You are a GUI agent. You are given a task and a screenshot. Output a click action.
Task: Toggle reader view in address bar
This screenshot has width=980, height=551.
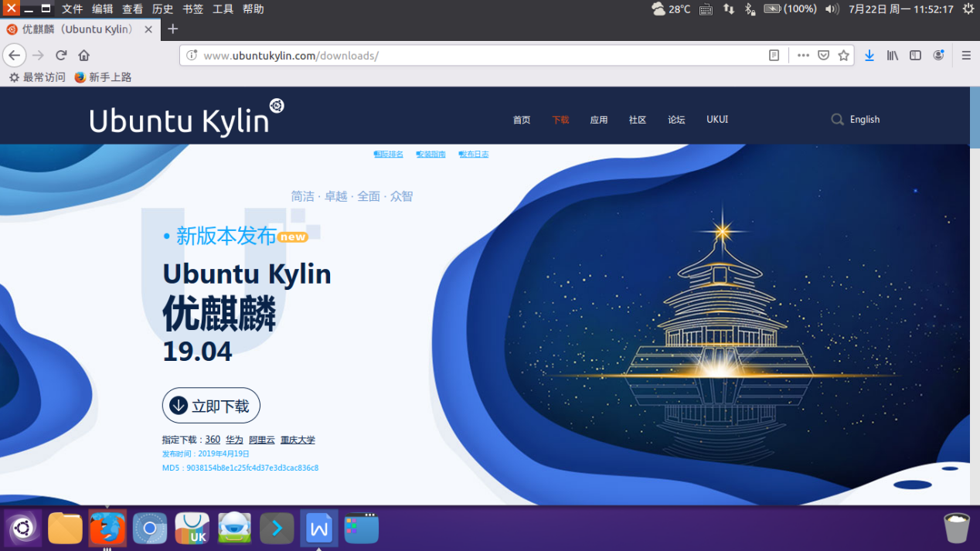[774, 56]
